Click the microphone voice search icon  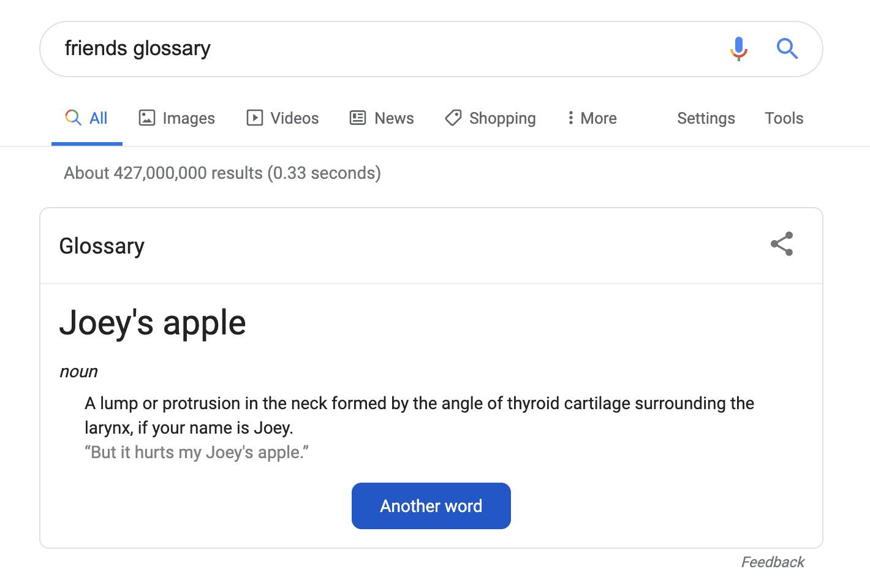tap(739, 48)
